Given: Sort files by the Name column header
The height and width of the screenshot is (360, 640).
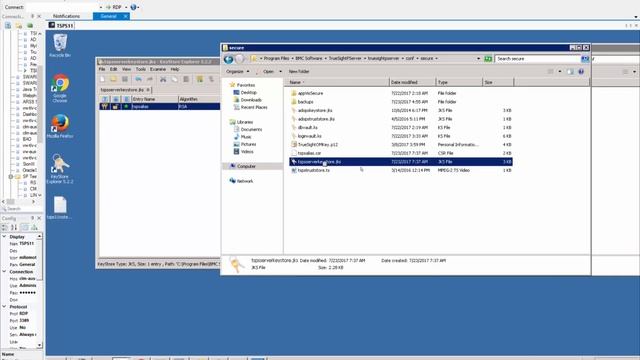Looking at the screenshot, I should 338,82.
